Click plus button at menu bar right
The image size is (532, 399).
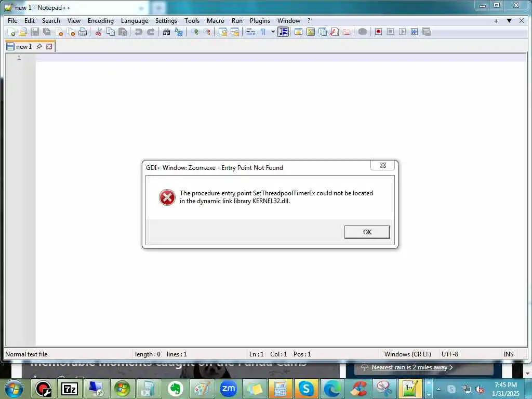[x=496, y=21]
